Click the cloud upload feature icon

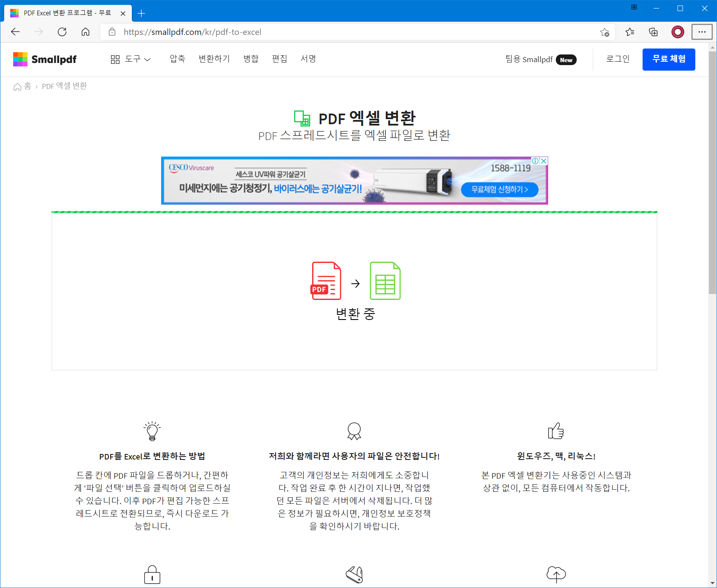tap(556, 574)
